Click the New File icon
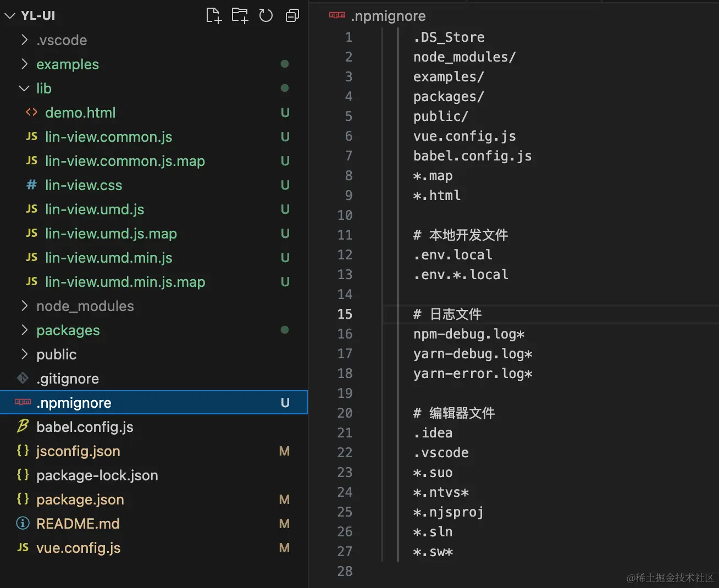This screenshot has height=588, width=719. pyautogui.click(x=213, y=15)
